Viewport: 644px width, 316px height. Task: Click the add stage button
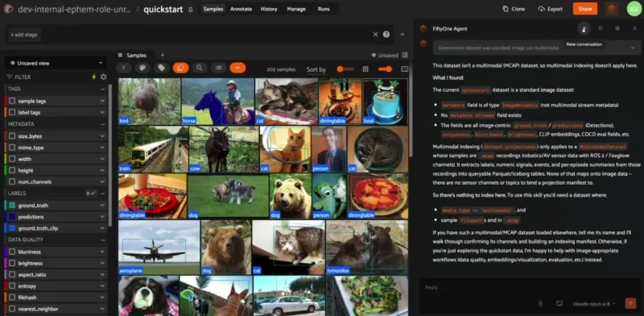coord(23,35)
